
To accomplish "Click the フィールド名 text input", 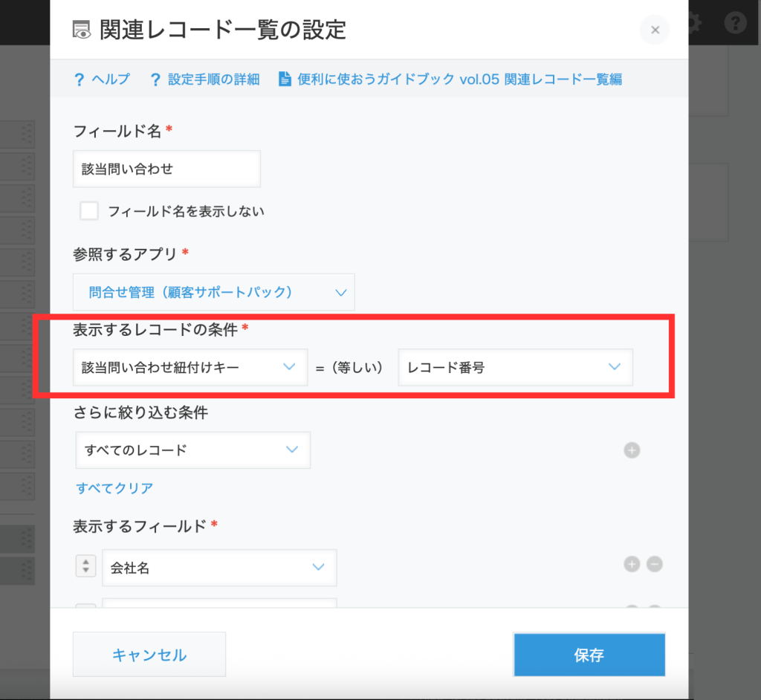I will 167,169.
